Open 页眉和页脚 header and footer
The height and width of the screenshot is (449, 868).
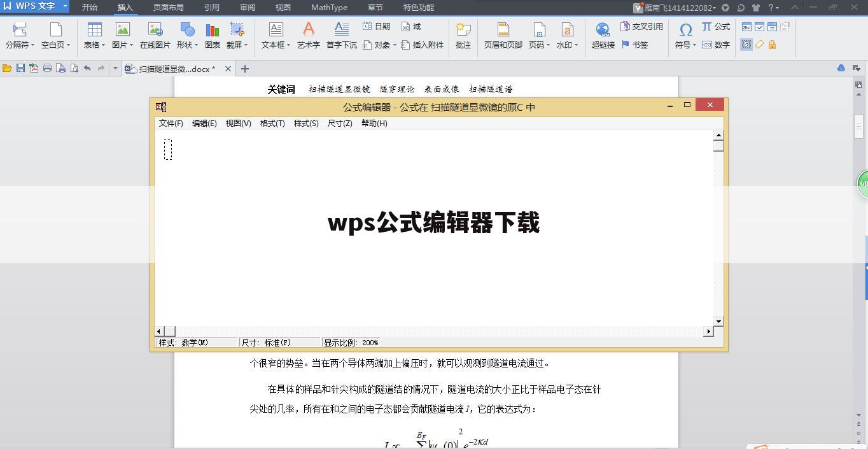pos(503,35)
